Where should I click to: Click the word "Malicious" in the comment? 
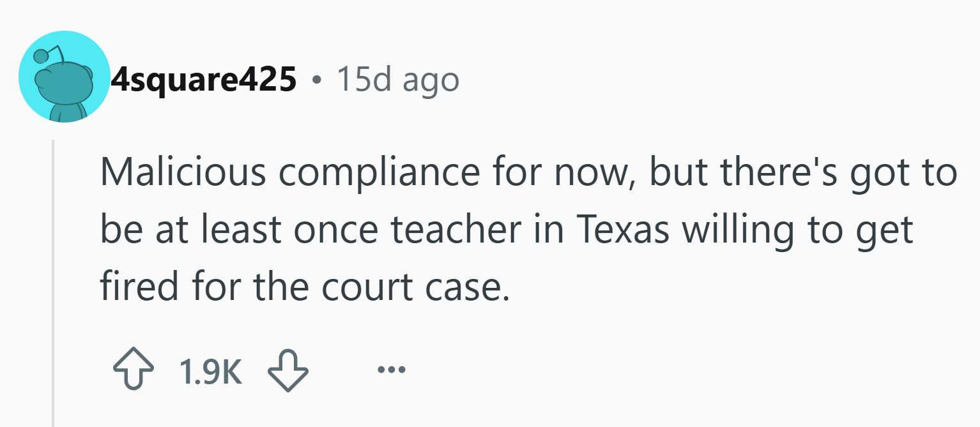(182, 172)
